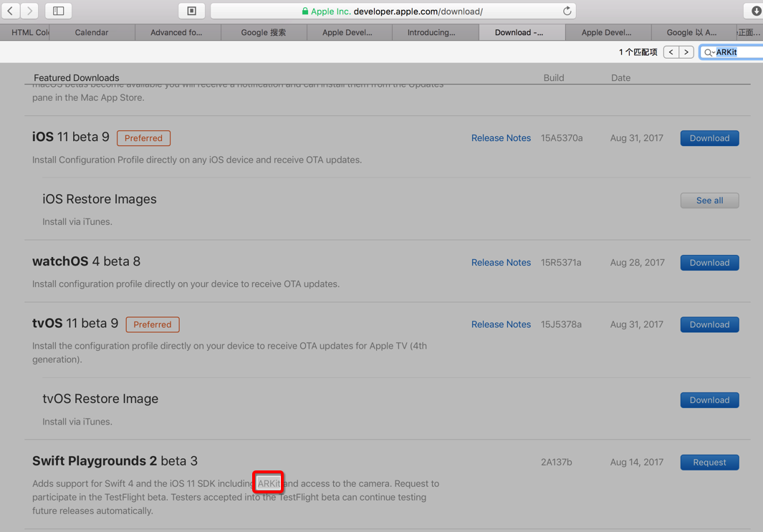See all iOS Restore Images
Viewport: 763px width, 532px height.
(709, 200)
